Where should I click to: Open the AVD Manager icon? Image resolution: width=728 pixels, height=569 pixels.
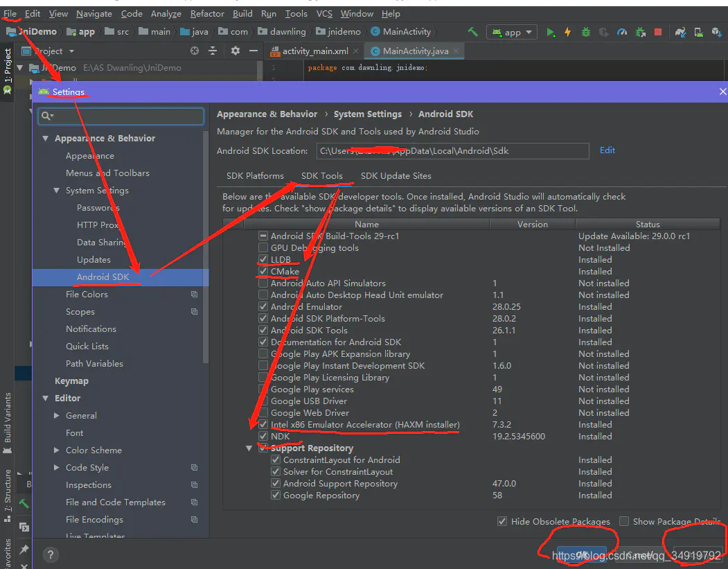tap(698, 32)
